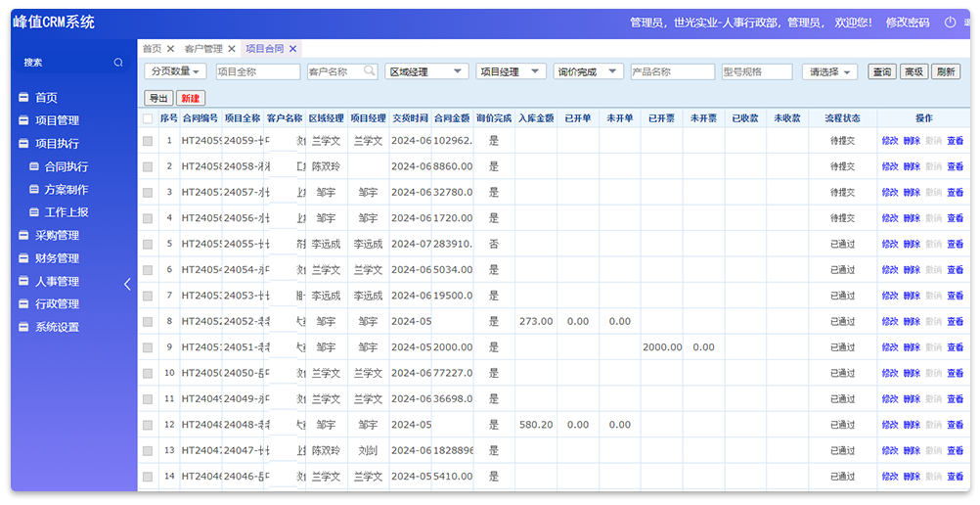980x505 pixels.
Task: Open 合同执行 in the sidebar
Action: [67, 166]
